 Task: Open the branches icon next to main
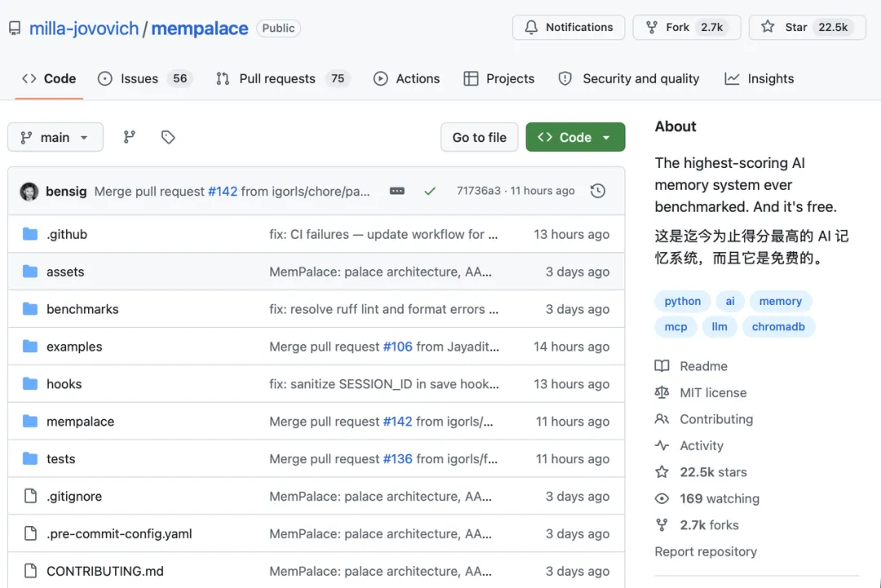pos(129,137)
